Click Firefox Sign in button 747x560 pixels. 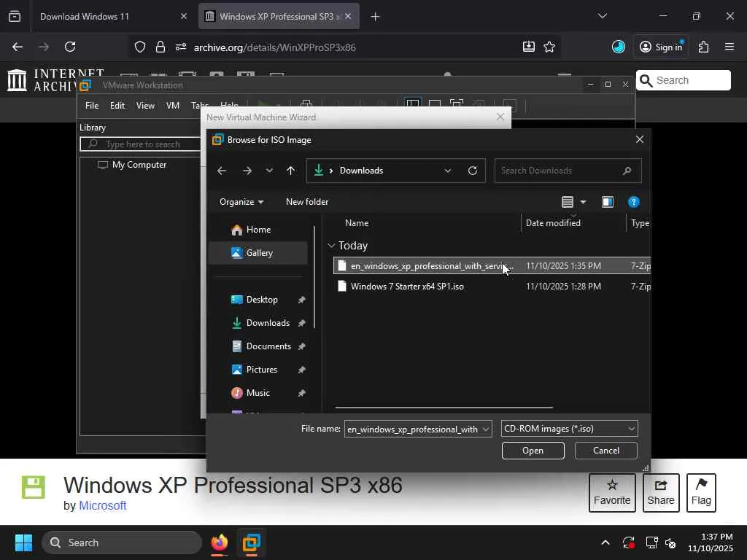click(x=661, y=47)
